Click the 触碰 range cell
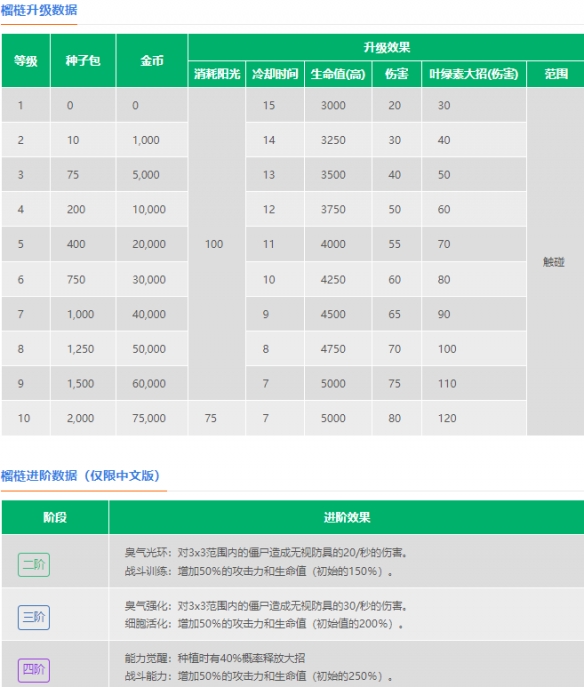The height and width of the screenshot is (687, 584). click(x=554, y=262)
